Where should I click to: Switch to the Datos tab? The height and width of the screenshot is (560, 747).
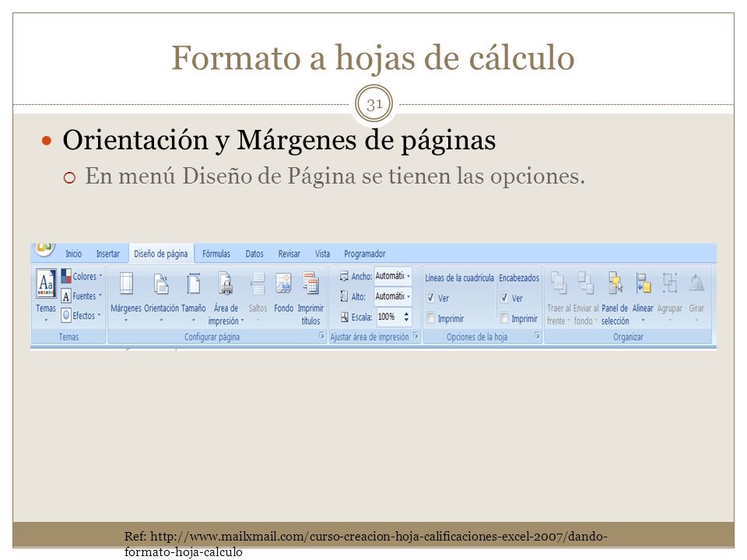pos(254,254)
